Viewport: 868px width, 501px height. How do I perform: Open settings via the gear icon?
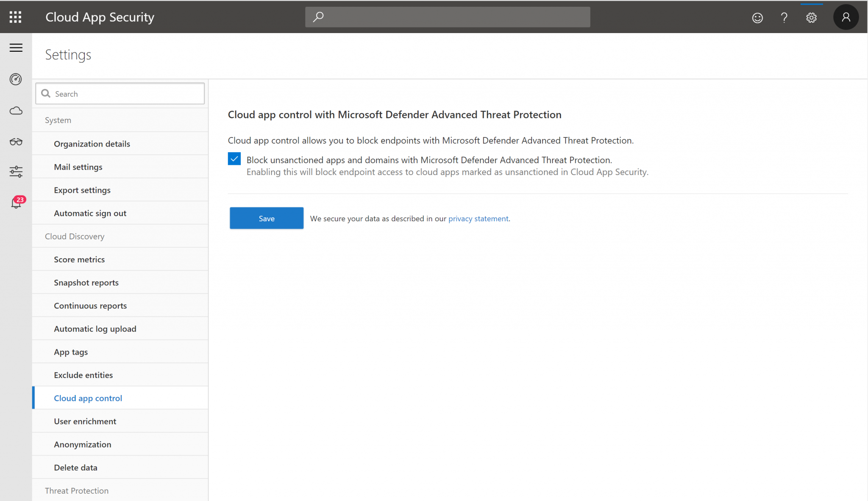point(811,17)
